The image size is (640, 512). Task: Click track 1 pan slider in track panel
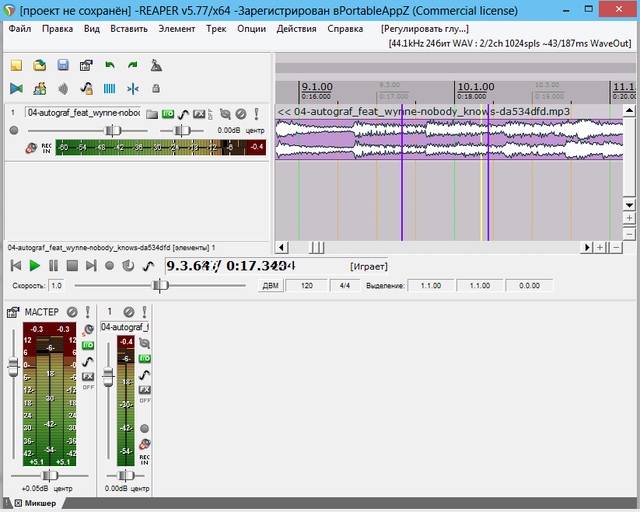point(182,131)
